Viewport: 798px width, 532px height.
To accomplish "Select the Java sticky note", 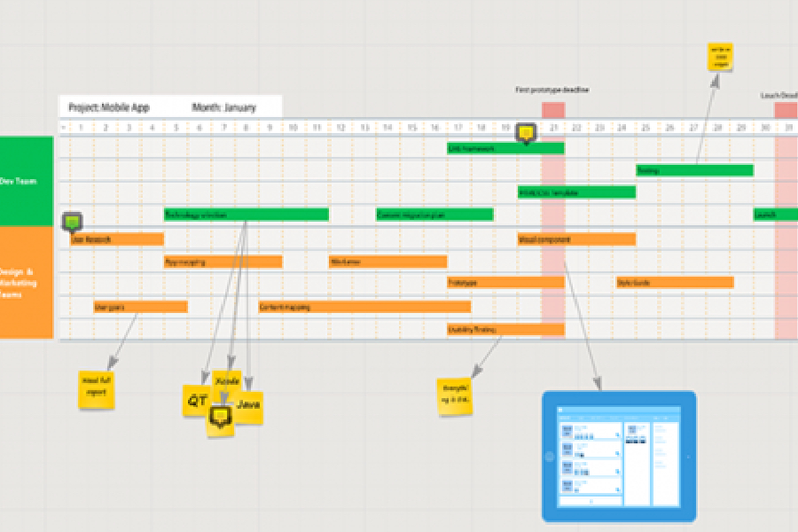I will point(249,407).
